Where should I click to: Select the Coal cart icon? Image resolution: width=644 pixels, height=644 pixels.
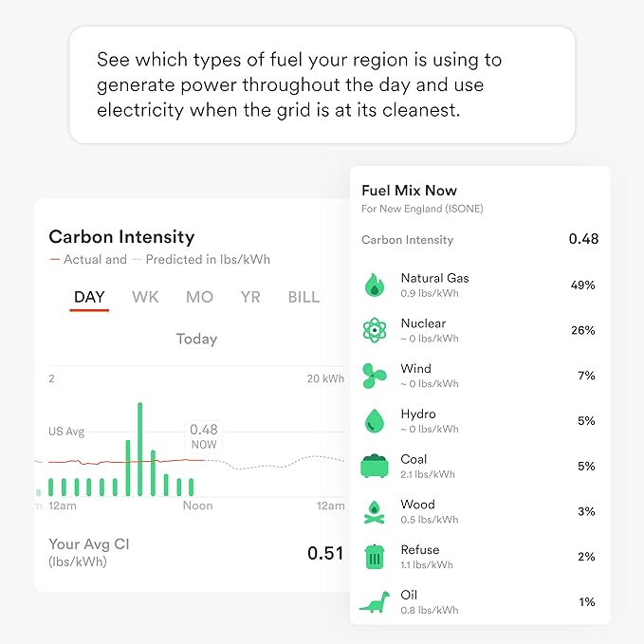(374, 466)
